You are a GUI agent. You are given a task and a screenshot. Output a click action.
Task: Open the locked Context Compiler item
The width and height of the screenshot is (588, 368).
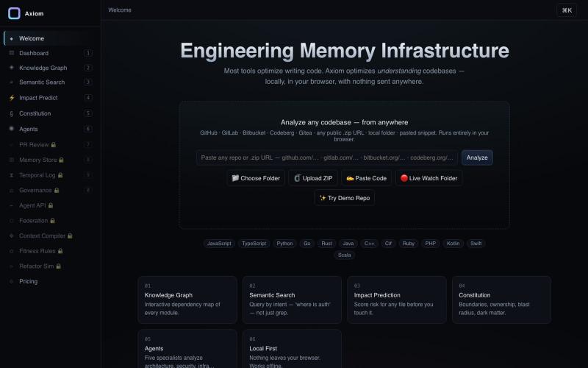[x=50, y=236]
